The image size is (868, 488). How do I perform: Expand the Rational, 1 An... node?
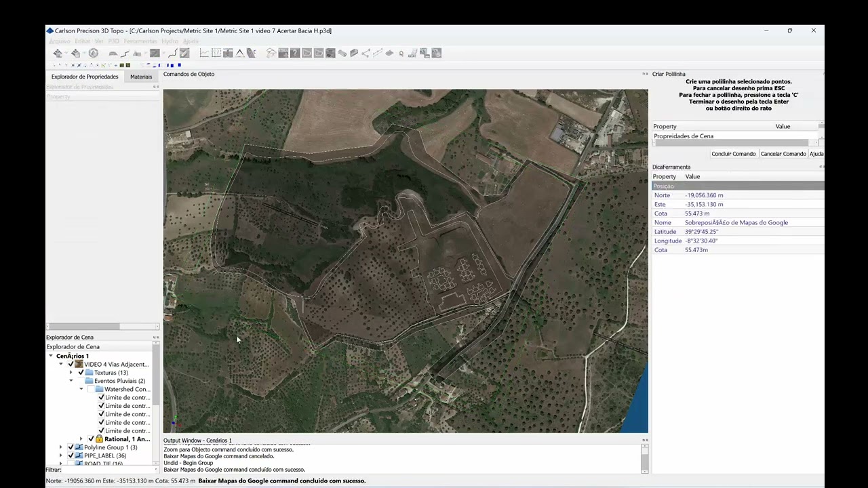point(81,439)
